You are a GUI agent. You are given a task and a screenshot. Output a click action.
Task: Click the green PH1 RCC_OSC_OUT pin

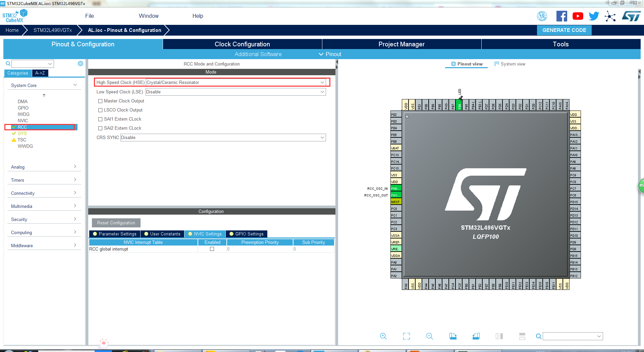click(396, 195)
